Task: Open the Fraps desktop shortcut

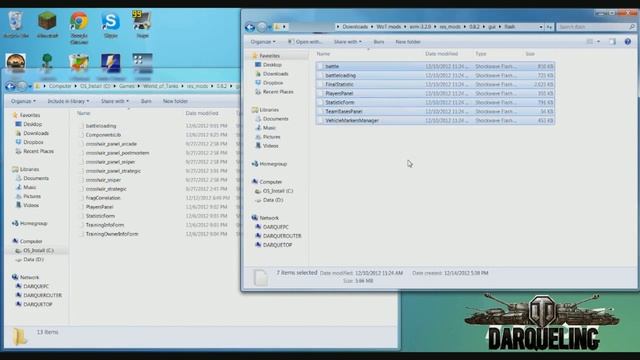Action: (x=142, y=24)
